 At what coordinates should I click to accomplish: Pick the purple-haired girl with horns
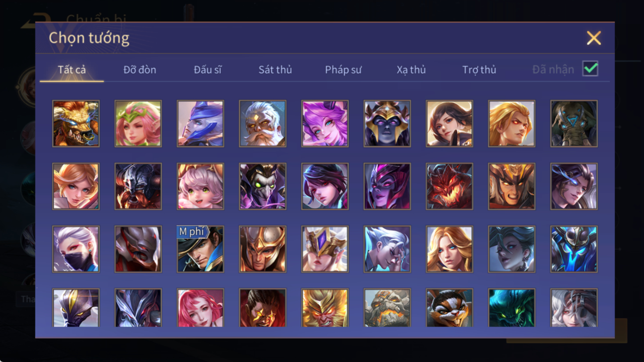pyautogui.click(x=325, y=124)
